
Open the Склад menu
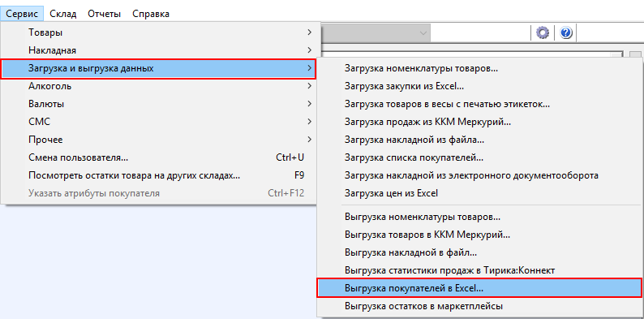(x=62, y=14)
